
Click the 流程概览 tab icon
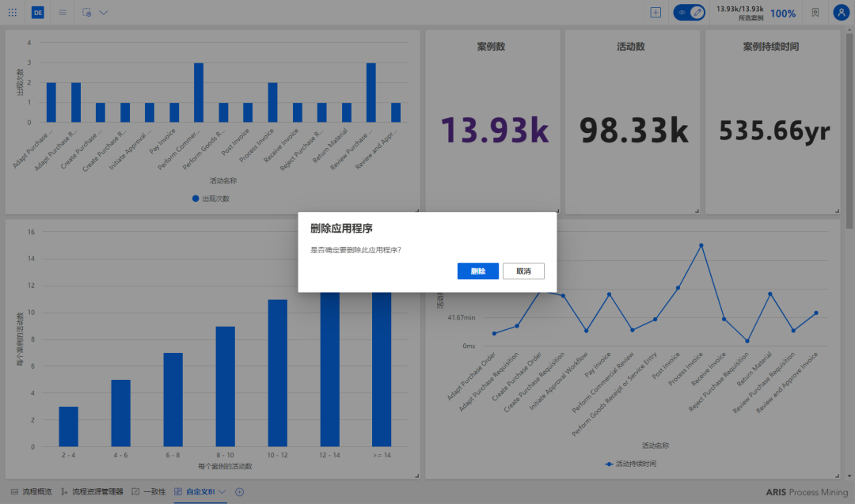pos(15,491)
